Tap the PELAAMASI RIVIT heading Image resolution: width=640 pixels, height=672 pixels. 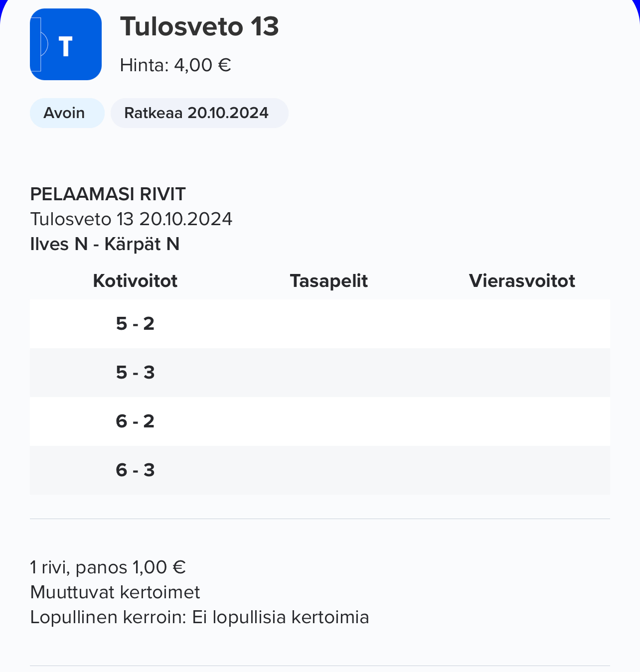tap(108, 194)
